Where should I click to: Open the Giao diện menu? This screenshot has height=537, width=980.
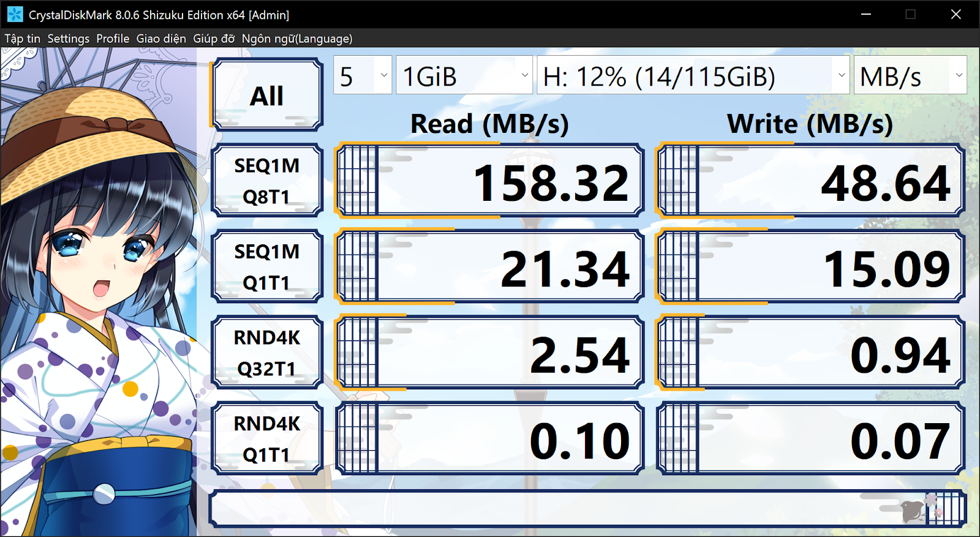point(161,39)
